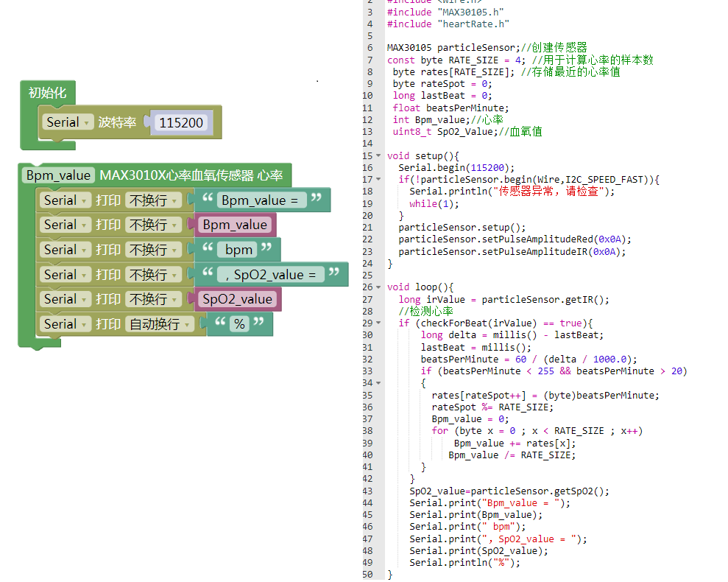728x582 pixels.
Task: Click the ", SpO2_value =" text string block
Action: (271, 275)
